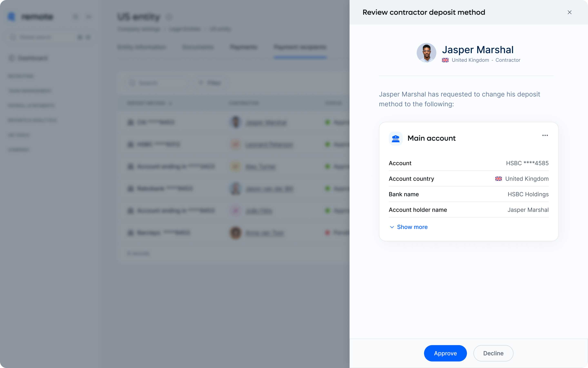Click the Account country label
The width and height of the screenshot is (588, 368).
[x=411, y=179]
